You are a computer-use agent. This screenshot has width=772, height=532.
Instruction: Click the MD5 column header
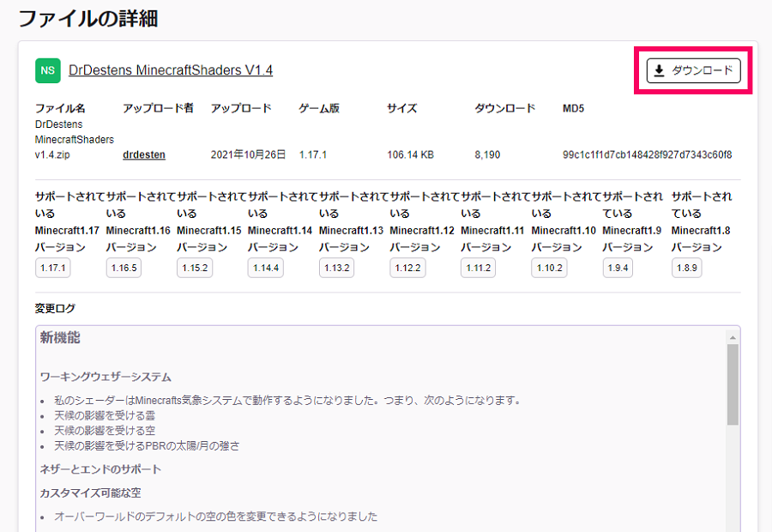(x=573, y=108)
